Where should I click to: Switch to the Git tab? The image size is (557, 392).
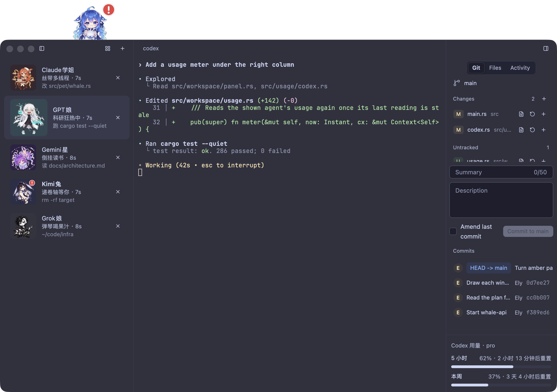click(x=476, y=68)
